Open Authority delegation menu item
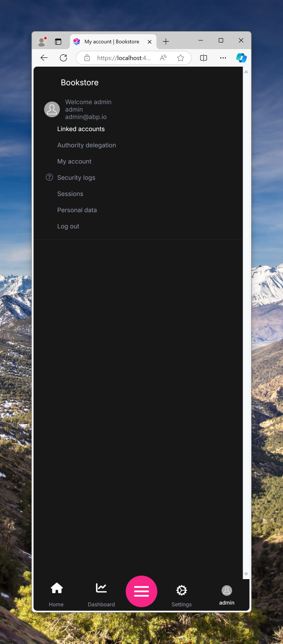 [87, 145]
